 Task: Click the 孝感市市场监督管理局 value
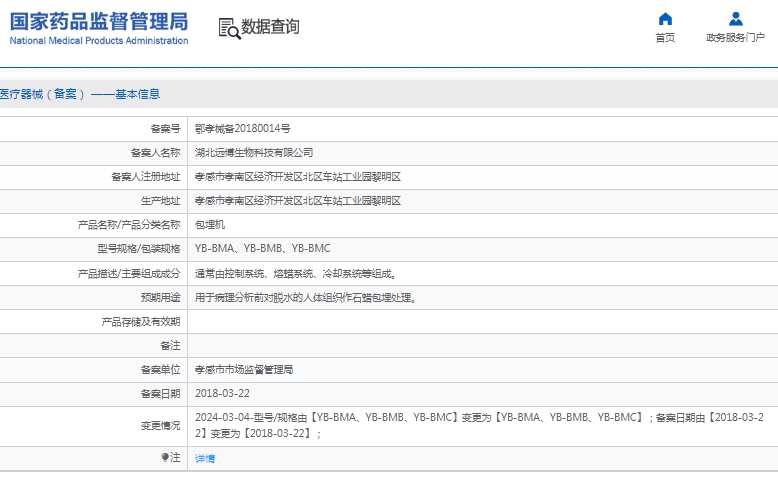244,369
